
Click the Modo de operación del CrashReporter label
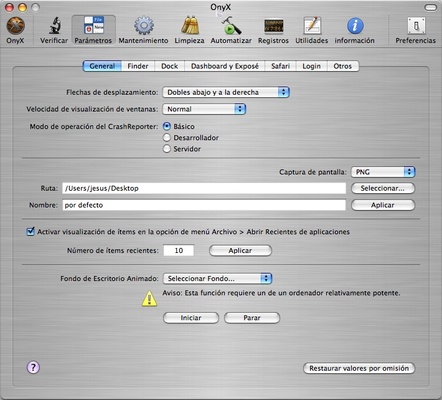[x=94, y=126]
